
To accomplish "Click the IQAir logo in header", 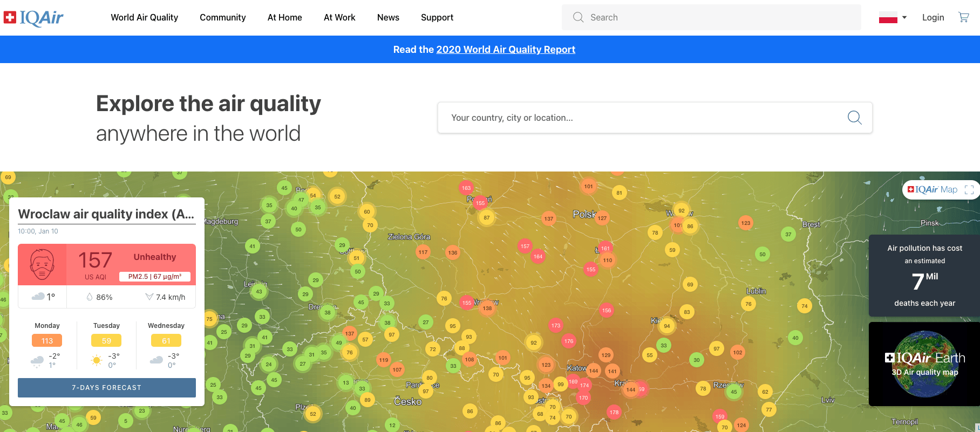I will 33,18.
